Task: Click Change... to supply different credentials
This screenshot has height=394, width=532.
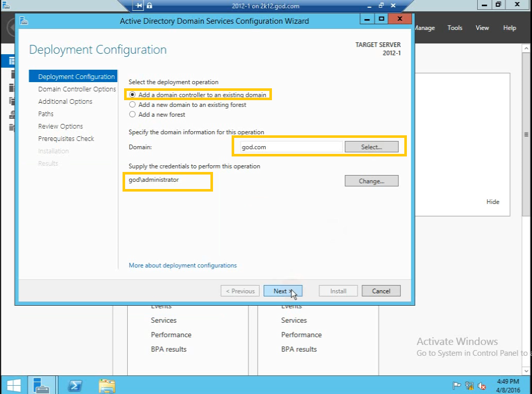Action: (x=372, y=181)
